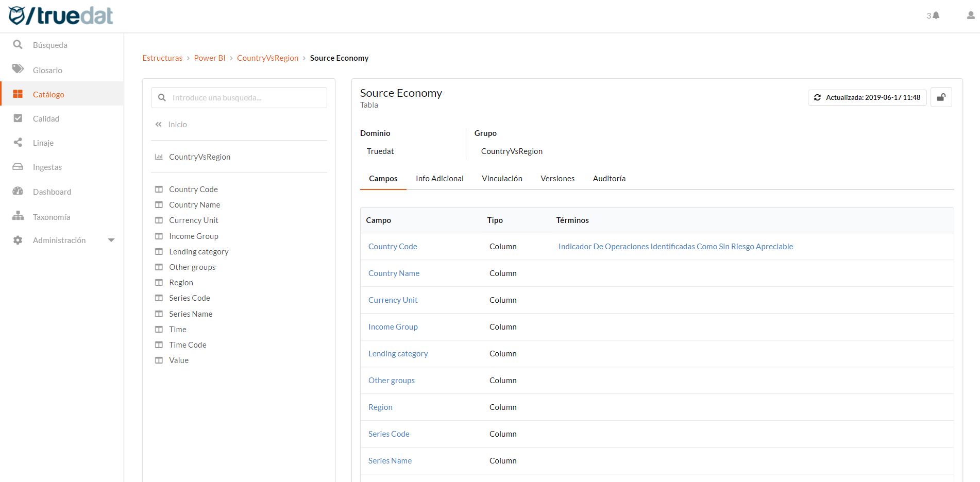Open the notifications bell
Screen dimensions: 980x482
[935, 15]
